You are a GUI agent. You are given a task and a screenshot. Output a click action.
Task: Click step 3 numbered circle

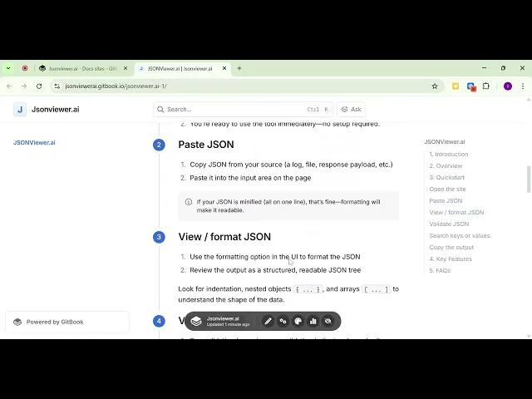click(x=159, y=237)
